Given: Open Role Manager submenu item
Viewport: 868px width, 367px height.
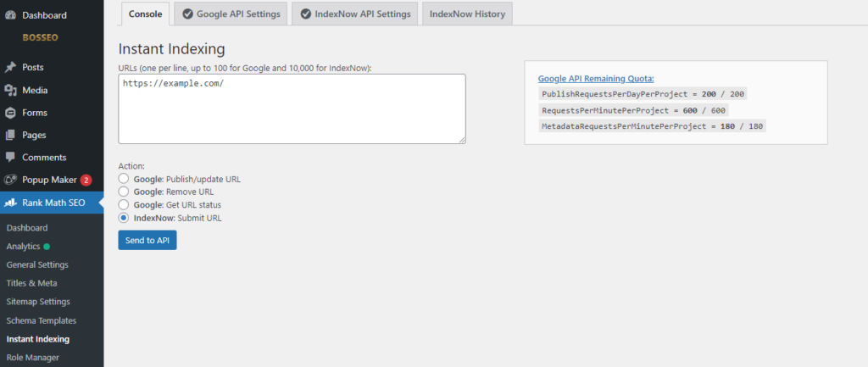Looking at the screenshot, I should tap(33, 358).
